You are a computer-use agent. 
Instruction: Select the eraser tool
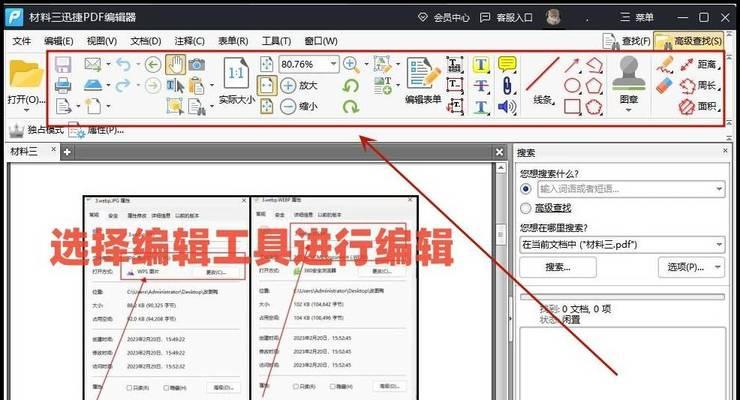[x=665, y=85]
